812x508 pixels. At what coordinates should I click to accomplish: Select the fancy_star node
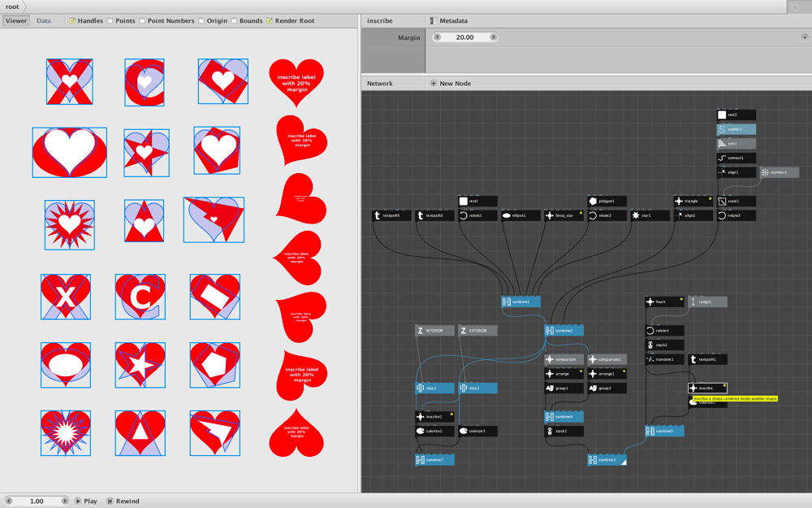point(564,215)
